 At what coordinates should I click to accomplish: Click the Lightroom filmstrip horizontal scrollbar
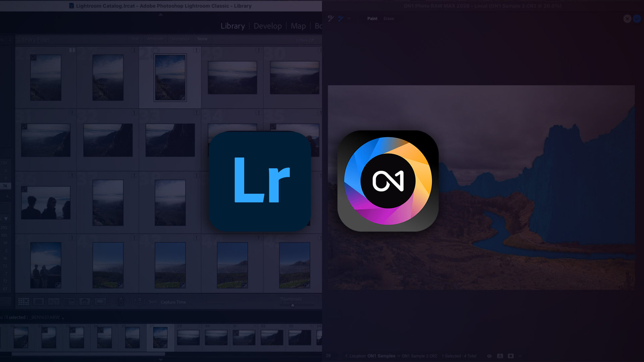click(88, 354)
